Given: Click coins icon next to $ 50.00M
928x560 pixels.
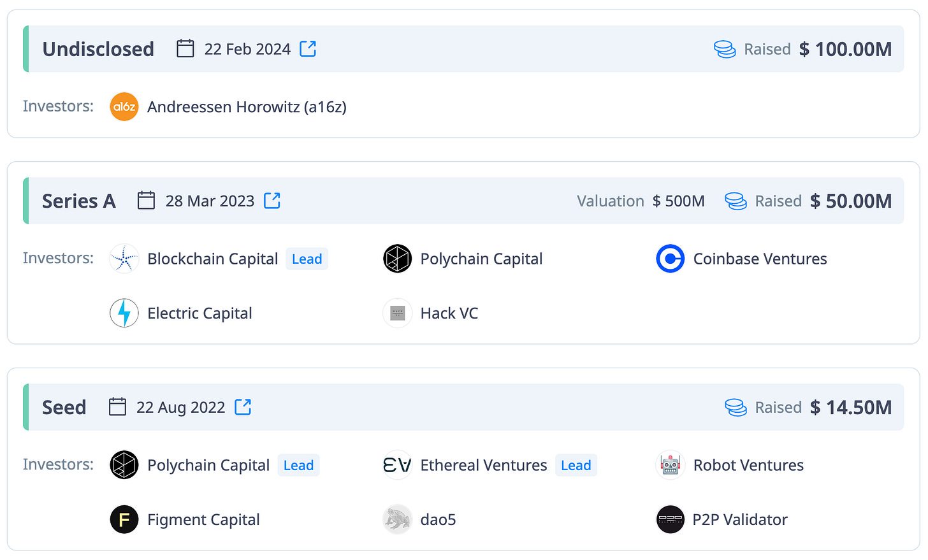Looking at the screenshot, I should (x=736, y=201).
